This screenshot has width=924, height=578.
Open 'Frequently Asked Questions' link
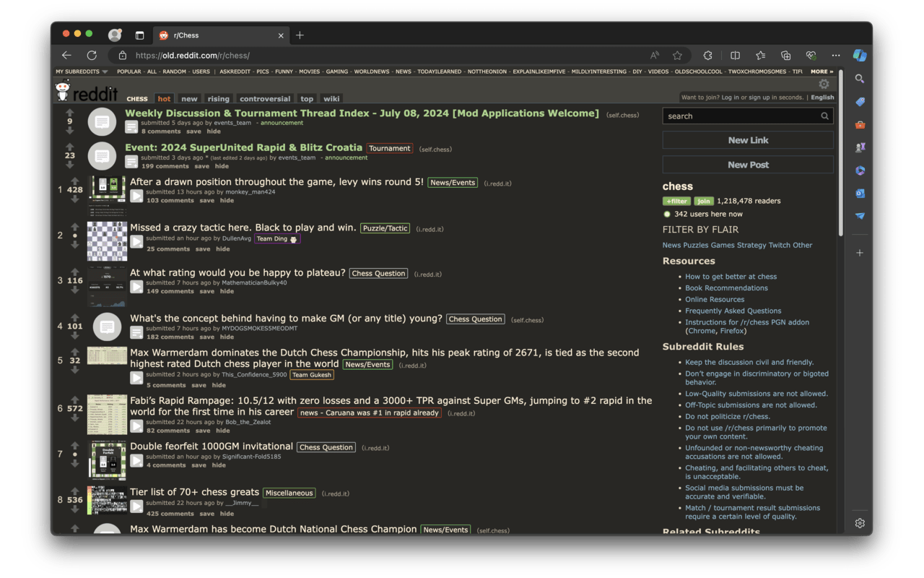tap(733, 311)
